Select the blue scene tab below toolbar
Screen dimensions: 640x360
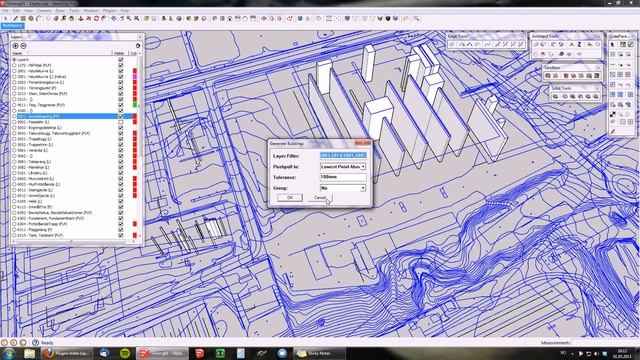(13, 26)
